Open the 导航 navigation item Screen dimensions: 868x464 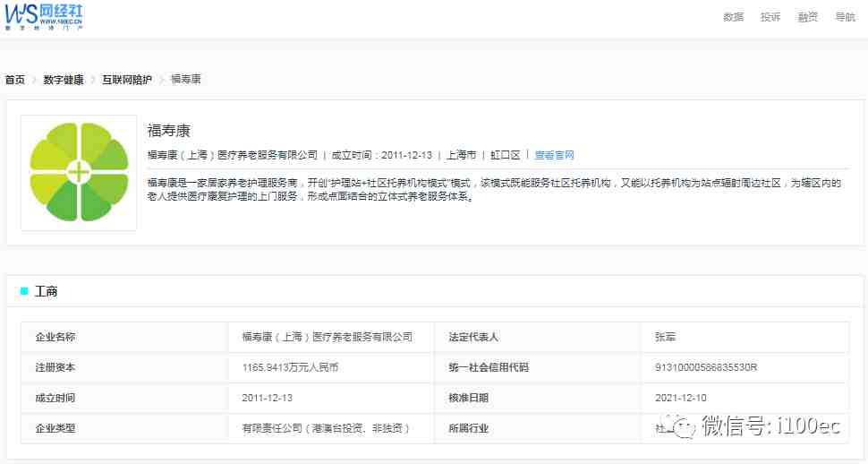coord(845,17)
